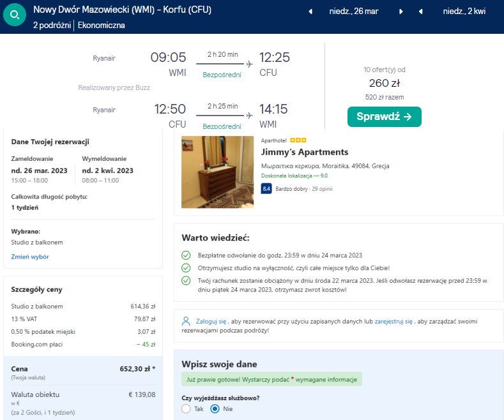The width and height of the screenshot is (504, 420).
Task: Click zarejestruj się link
Action: click(393, 321)
